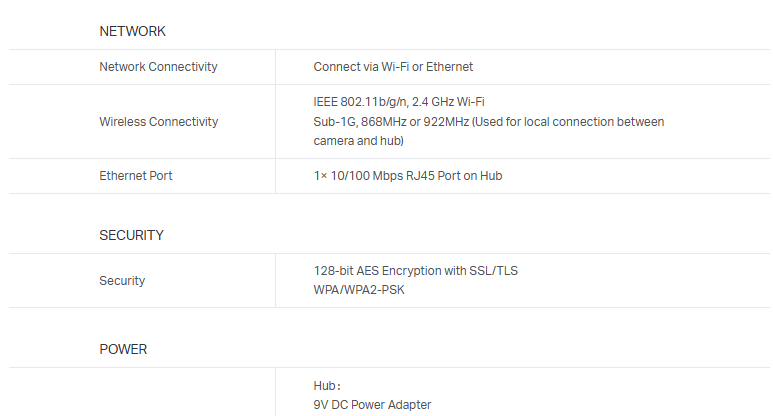Click the SECURITY section heading
Image resolution: width=773 pixels, height=416 pixels.
click(x=131, y=235)
